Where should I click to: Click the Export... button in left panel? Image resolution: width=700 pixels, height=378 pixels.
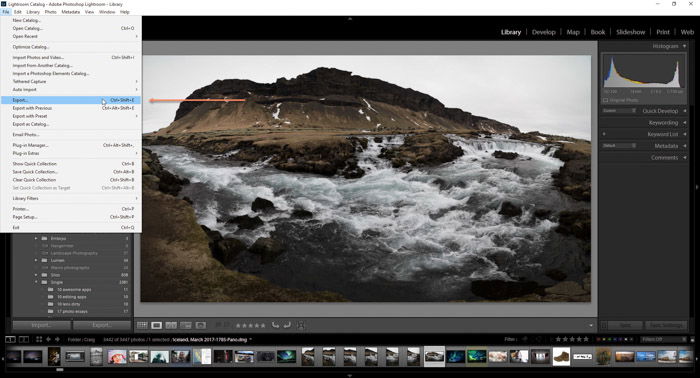point(102,325)
